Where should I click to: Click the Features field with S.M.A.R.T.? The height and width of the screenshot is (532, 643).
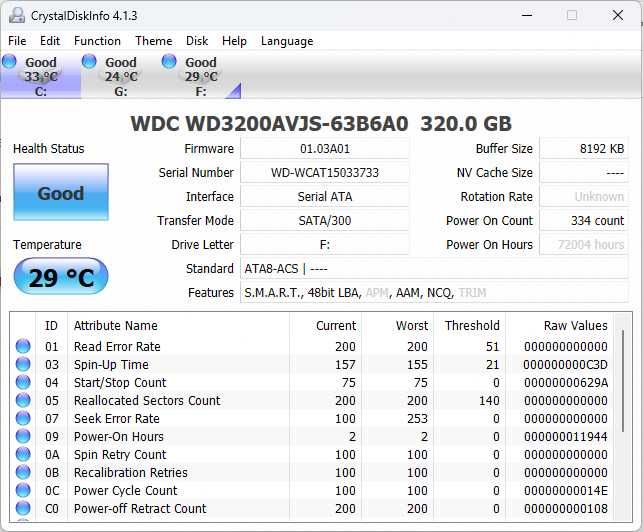(434, 293)
